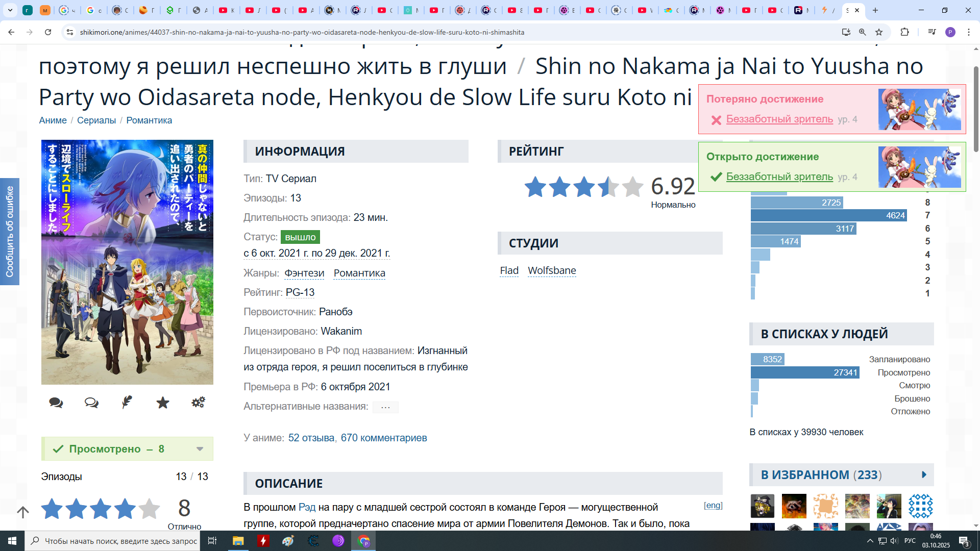Open the Wolfsbane studio link

click(552, 270)
